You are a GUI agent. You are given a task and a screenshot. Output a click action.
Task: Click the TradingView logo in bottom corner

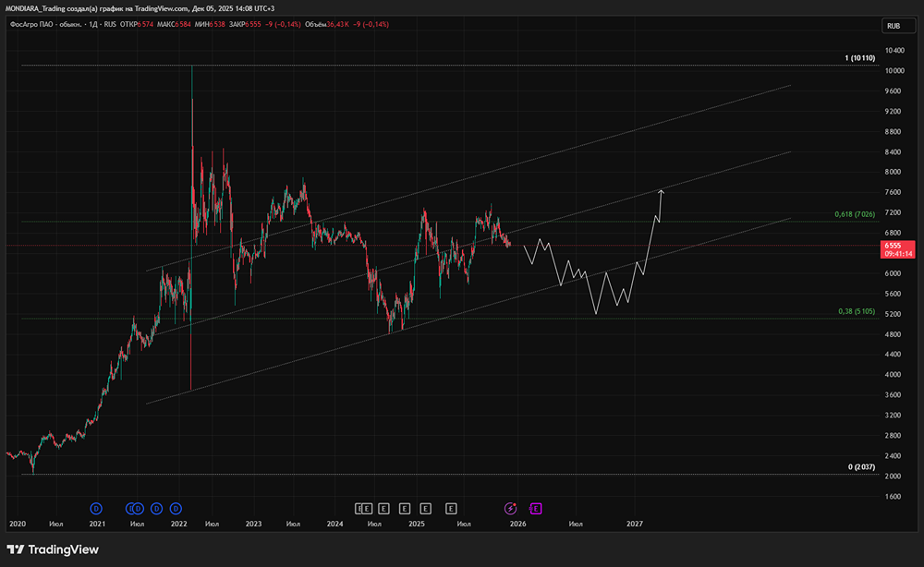53,549
